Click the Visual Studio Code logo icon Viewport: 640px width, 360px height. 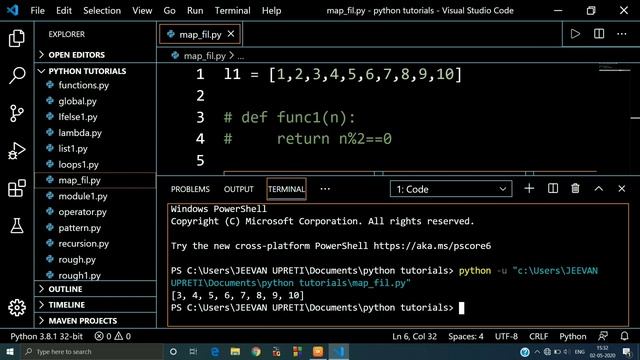13,10
